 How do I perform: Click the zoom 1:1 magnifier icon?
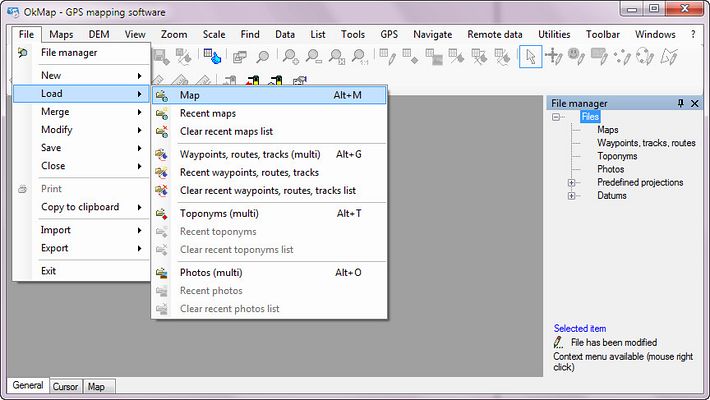360,57
